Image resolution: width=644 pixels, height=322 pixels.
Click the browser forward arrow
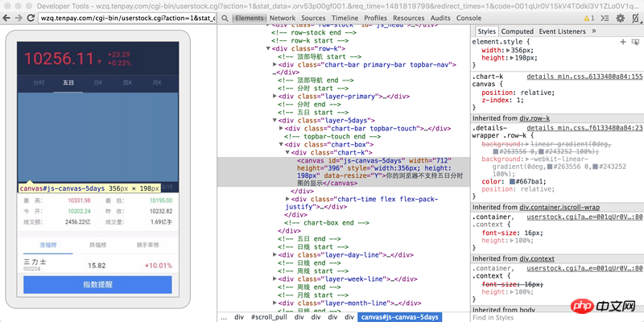coord(19,18)
